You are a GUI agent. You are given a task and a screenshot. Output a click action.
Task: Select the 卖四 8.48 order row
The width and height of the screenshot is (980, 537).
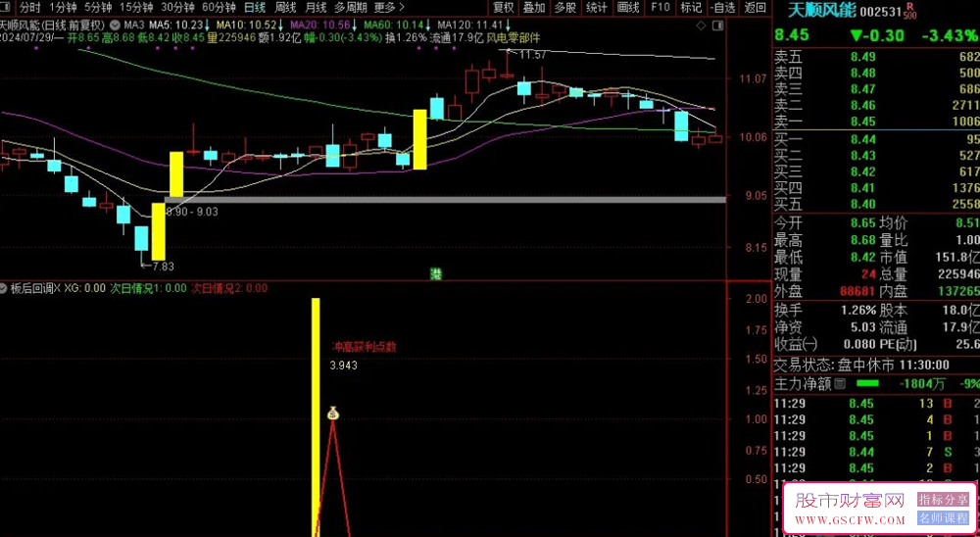coord(877,73)
